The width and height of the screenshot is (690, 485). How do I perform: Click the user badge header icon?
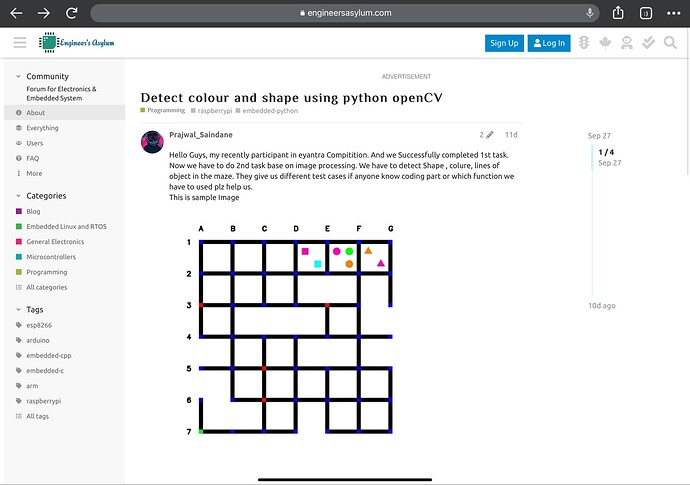tap(627, 43)
